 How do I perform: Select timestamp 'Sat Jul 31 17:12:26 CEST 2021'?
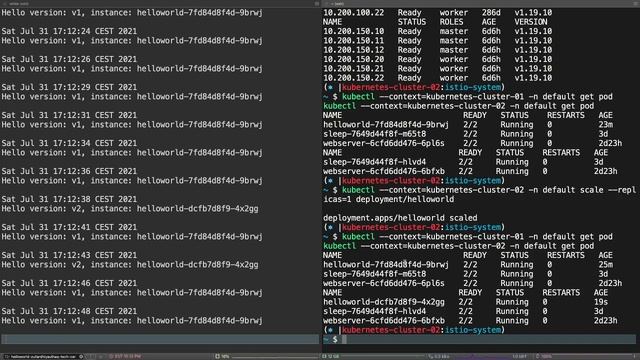(69, 59)
